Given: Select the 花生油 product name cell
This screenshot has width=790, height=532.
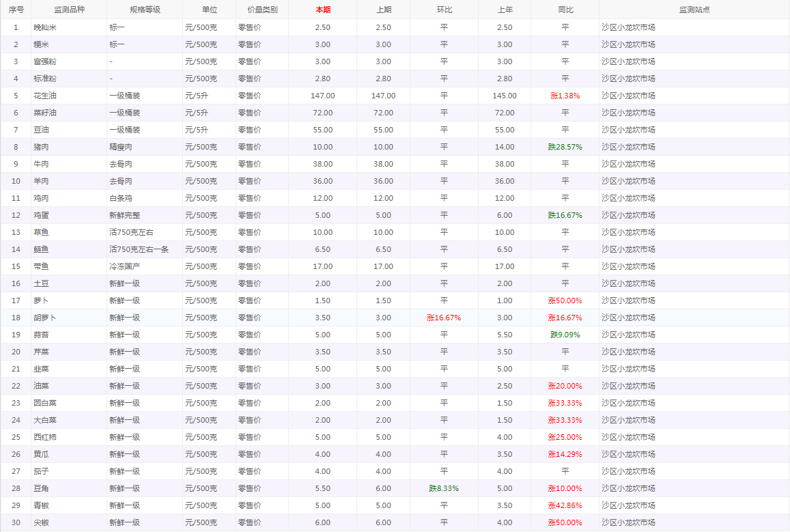Looking at the screenshot, I should click(x=45, y=96).
